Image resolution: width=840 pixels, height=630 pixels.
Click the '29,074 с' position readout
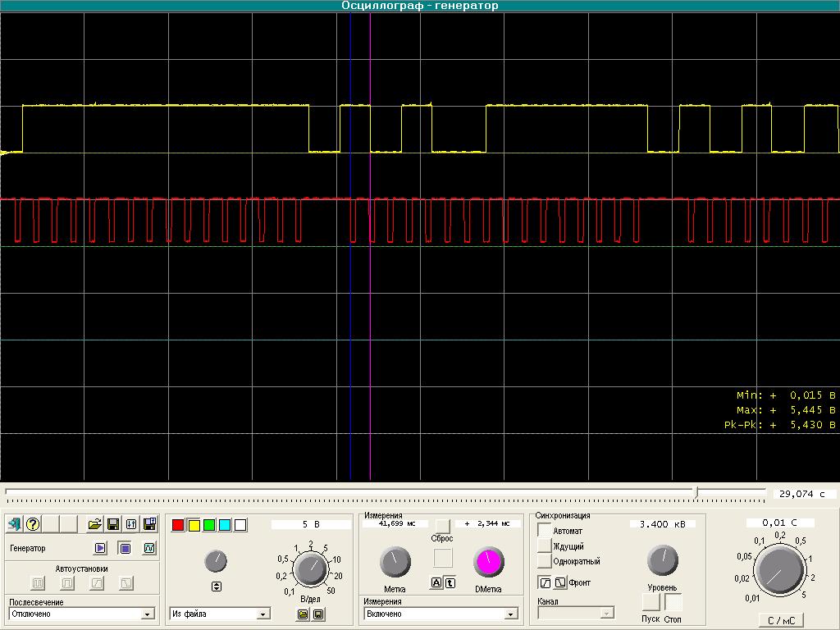802,494
